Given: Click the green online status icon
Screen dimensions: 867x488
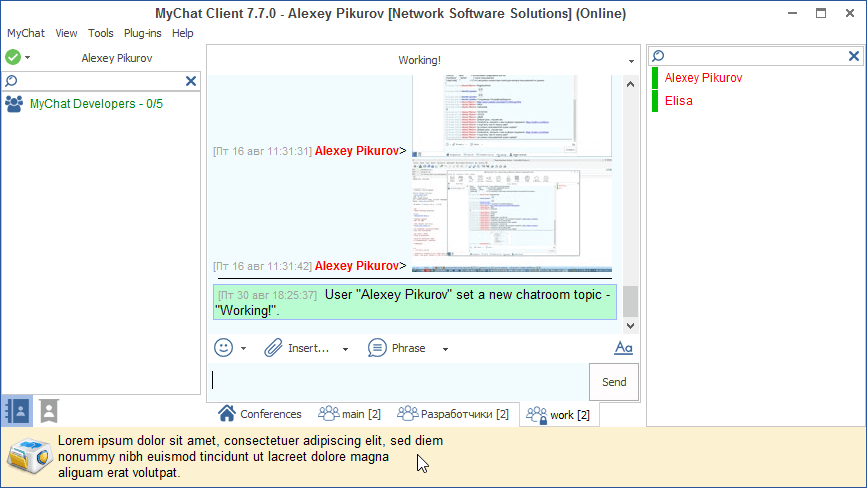Looking at the screenshot, I should [13, 58].
